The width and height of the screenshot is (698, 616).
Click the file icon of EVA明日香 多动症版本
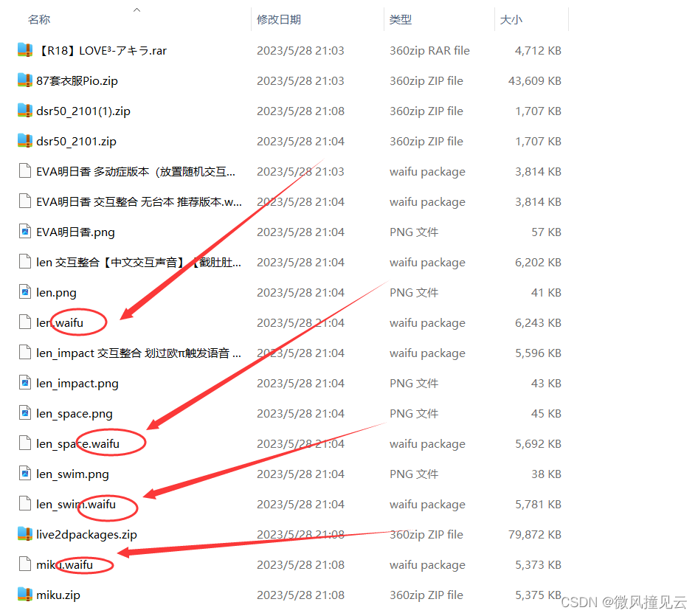pyautogui.click(x=25, y=171)
